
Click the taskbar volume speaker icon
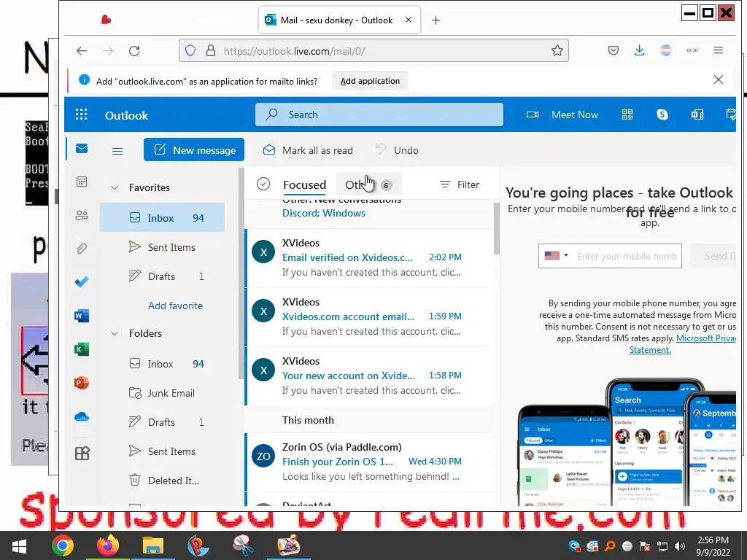680,546
